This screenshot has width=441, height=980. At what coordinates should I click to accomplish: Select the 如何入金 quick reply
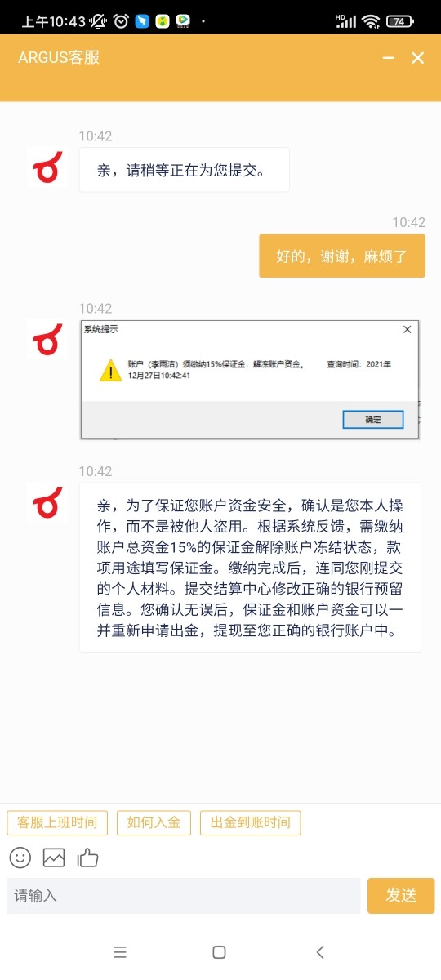tap(154, 822)
